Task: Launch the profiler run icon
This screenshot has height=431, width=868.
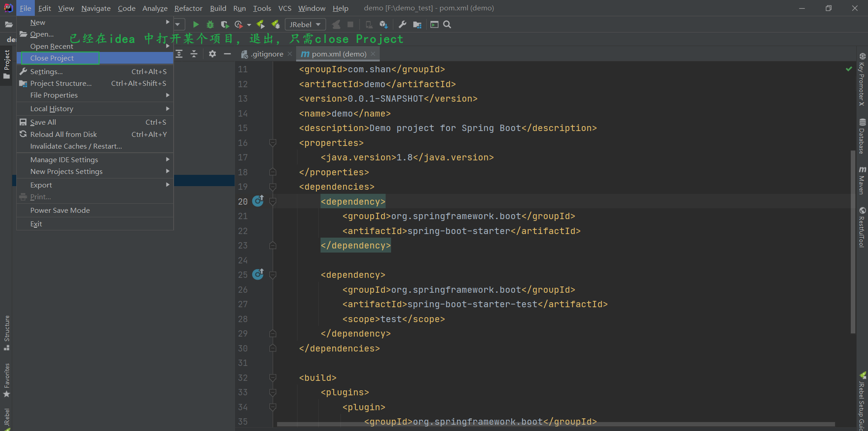Action: pyautogui.click(x=239, y=24)
